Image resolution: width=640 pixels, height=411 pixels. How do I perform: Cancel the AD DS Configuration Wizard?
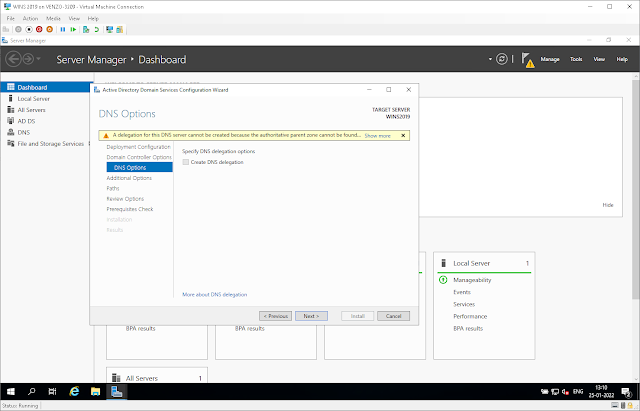pyautogui.click(x=393, y=316)
